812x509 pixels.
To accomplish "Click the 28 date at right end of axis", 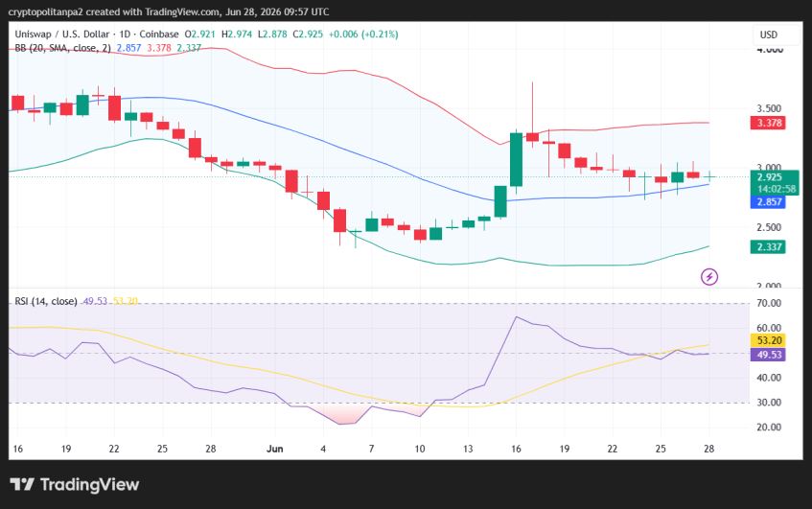I will [x=709, y=449].
